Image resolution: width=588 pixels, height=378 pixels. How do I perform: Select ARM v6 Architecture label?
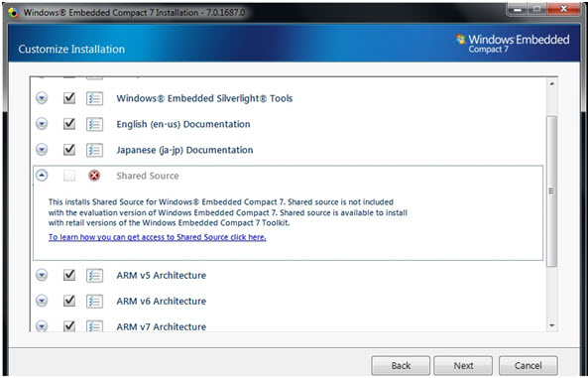[x=162, y=301]
